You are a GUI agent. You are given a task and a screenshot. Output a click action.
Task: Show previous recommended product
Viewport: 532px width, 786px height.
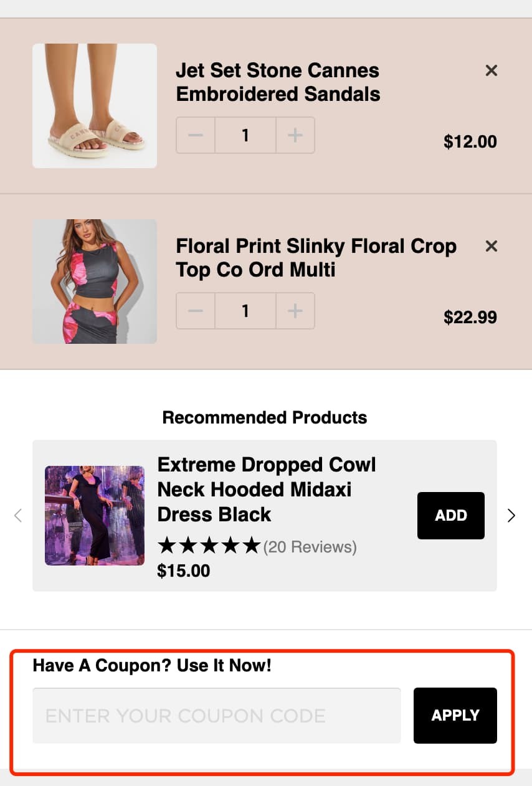pos(18,515)
